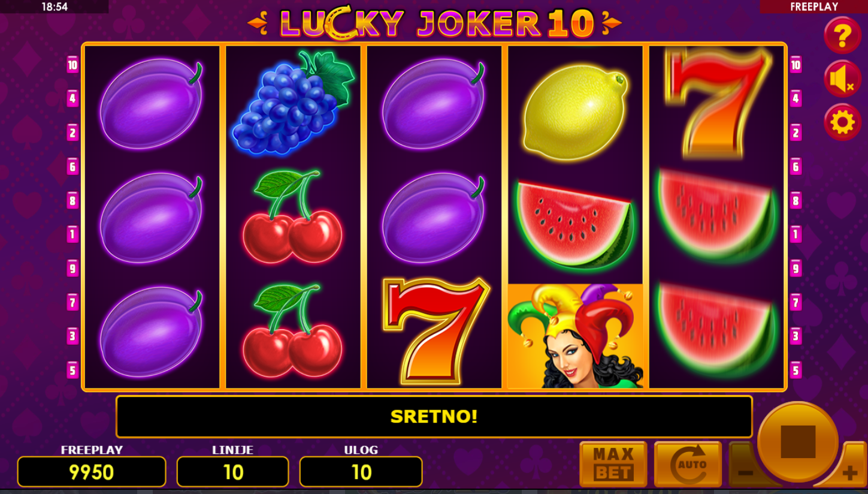Image resolution: width=868 pixels, height=494 pixels.
Task: Select payline 5 marker on right side
Action: coord(796,370)
